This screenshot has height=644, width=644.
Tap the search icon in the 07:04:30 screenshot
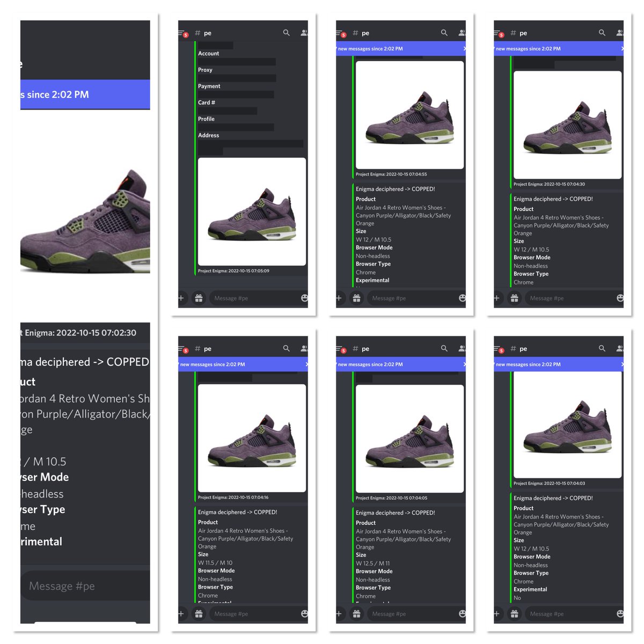point(602,33)
